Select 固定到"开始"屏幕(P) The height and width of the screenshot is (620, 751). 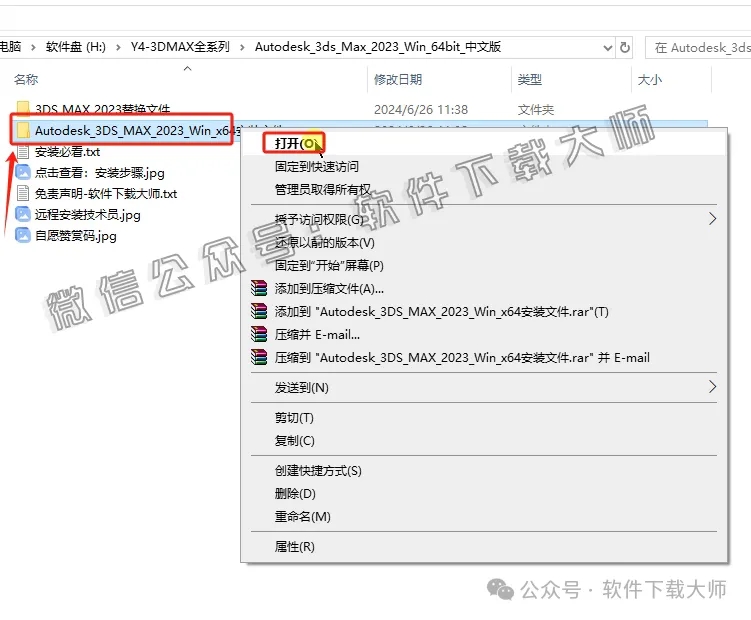329,265
